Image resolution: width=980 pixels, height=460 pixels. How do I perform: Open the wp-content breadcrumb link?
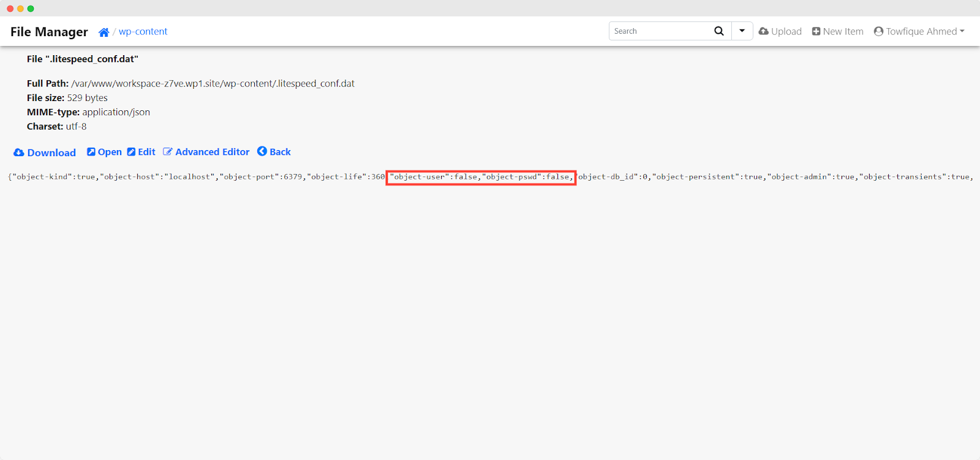tap(143, 31)
